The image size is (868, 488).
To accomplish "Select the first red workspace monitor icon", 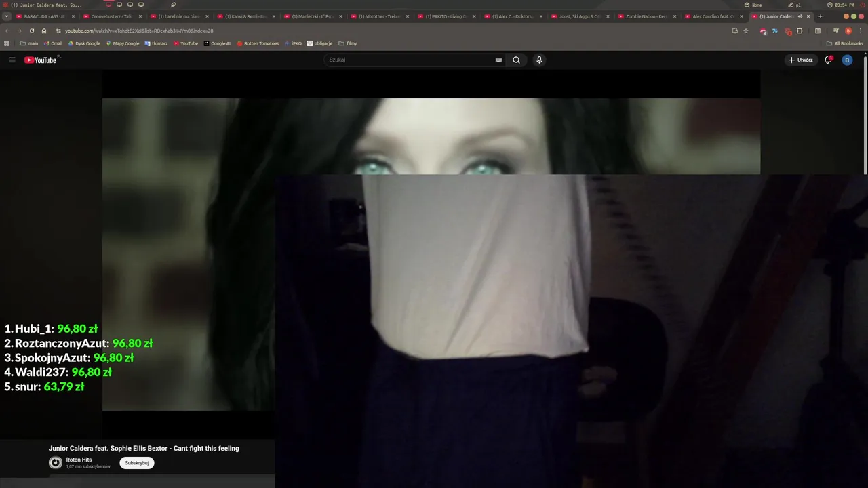I will (108, 5).
